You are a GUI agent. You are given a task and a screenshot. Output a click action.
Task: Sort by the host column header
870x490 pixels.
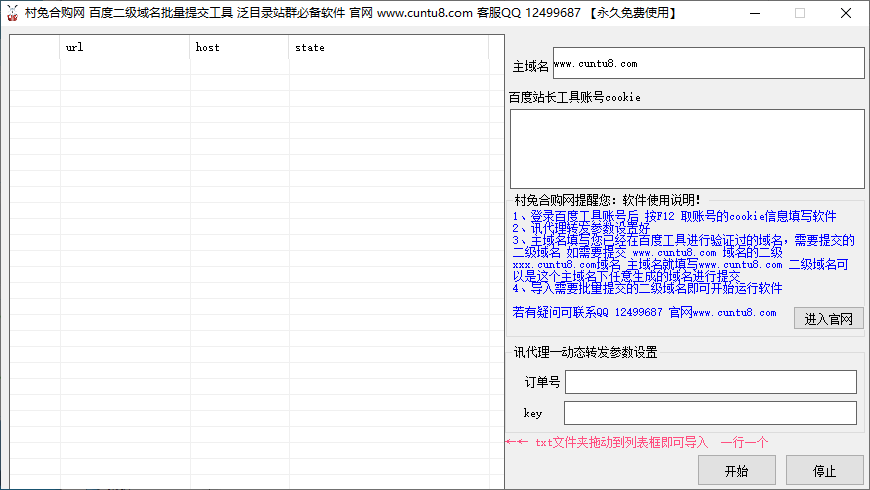(x=239, y=47)
